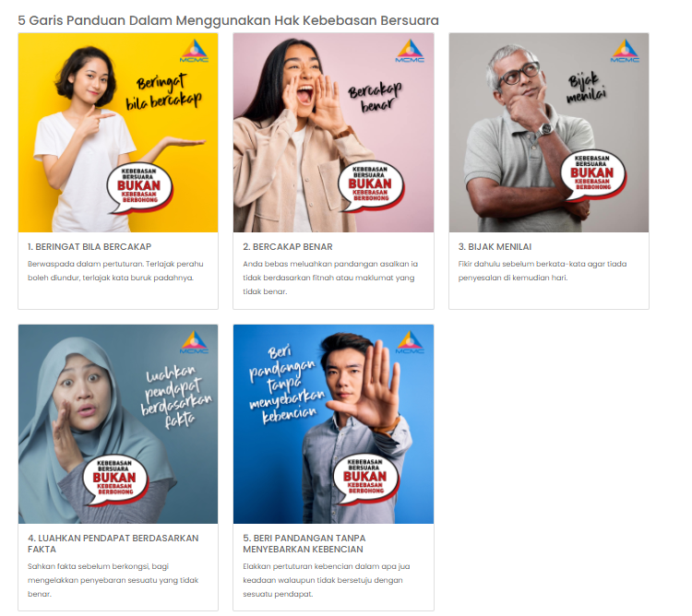Click the MCMC logo on the yellow poster

(x=194, y=51)
